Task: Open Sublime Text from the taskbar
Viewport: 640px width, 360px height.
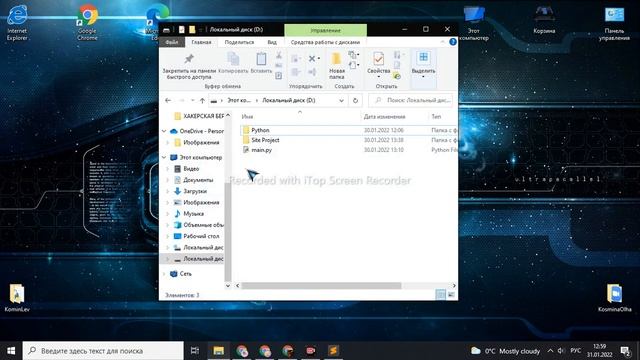Action: point(333,351)
